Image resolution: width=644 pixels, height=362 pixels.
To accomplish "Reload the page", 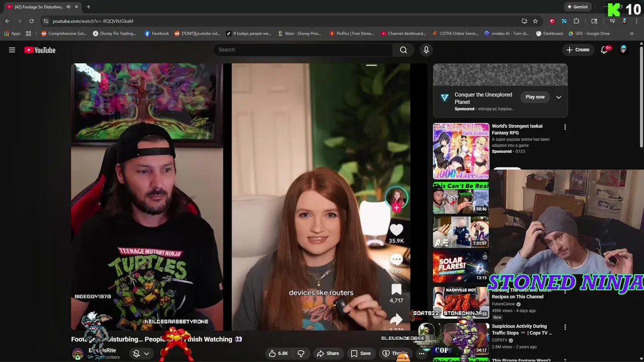I will [31, 21].
